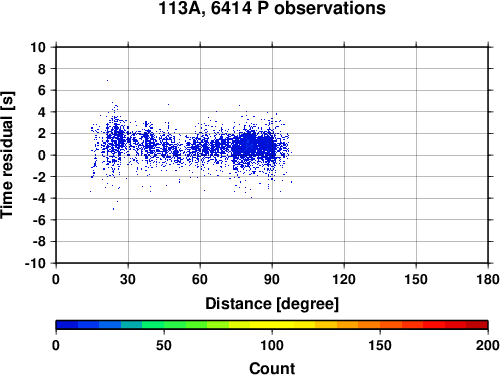Pick the dark red colorbar segment at far right
The height and width of the screenshot is (375, 500).
click(477, 325)
